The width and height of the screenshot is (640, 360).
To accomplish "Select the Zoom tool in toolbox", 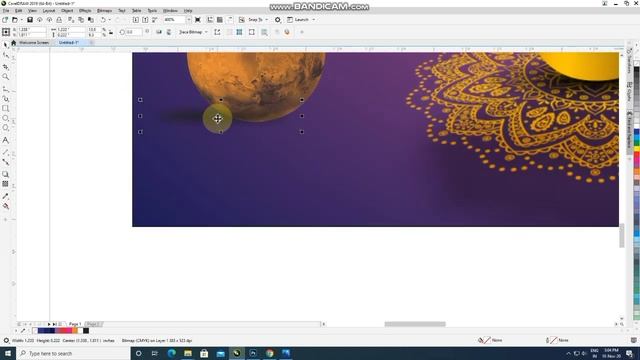I will (5, 77).
